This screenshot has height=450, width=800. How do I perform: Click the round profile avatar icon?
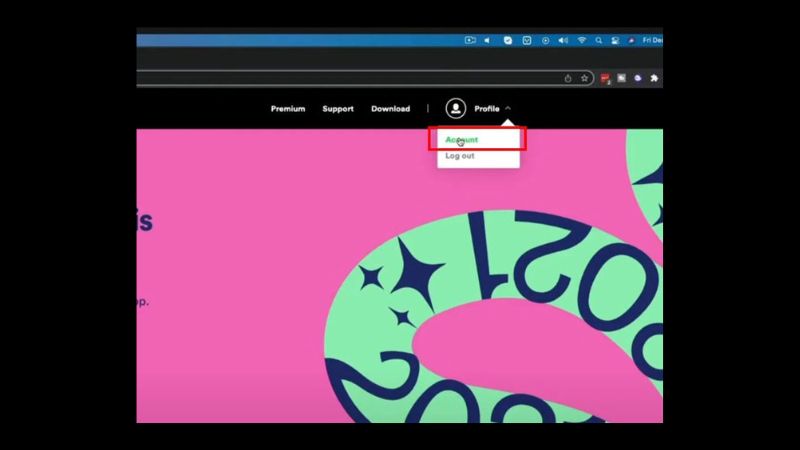click(456, 109)
